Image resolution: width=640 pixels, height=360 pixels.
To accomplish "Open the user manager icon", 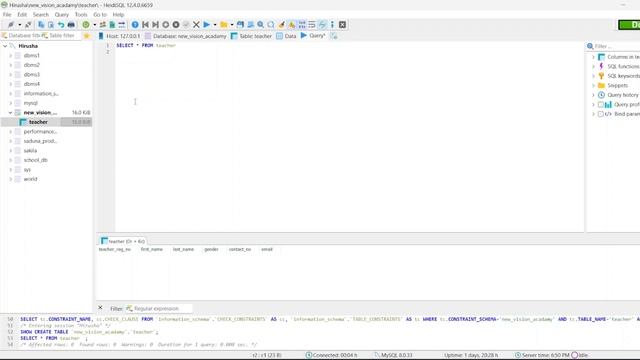I will click(102, 25).
